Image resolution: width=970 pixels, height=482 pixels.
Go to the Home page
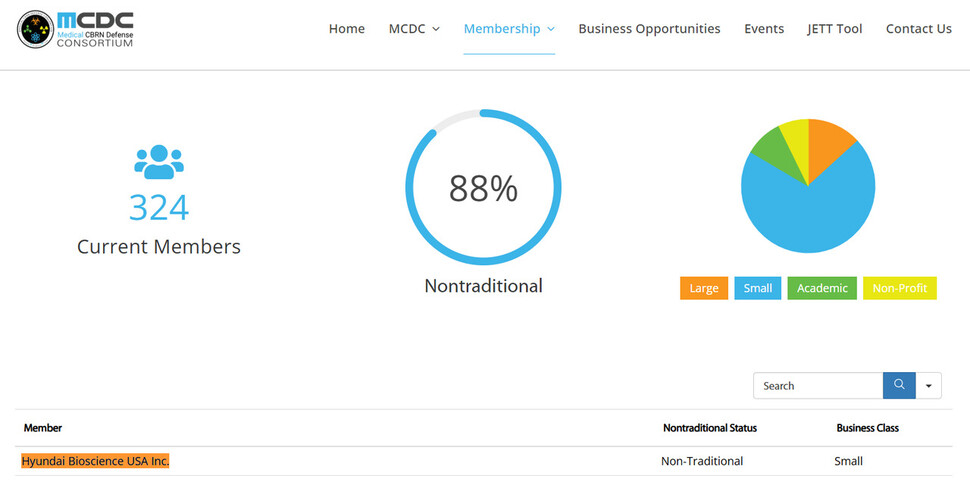(x=346, y=29)
